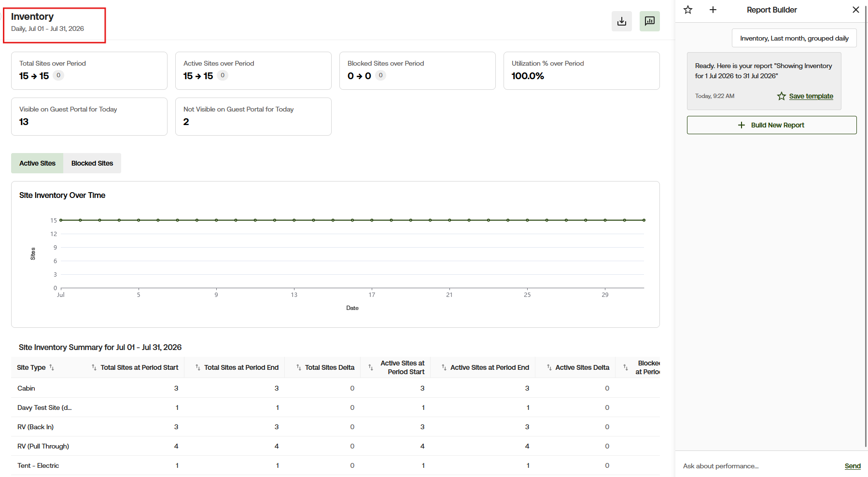The image size is (868, 477).
Task: Click the star favorites icon in Report Builder header
Action: click(x=688, y=10)
